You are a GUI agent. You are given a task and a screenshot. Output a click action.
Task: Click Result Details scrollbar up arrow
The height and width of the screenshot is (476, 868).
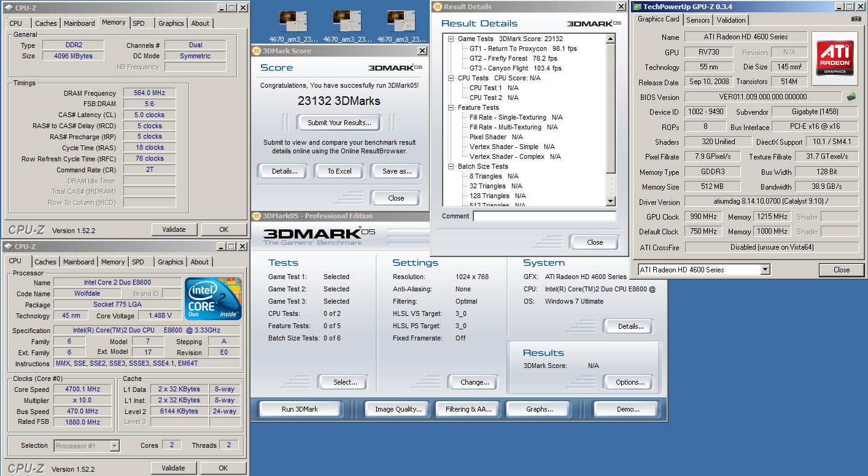[610, 39]
